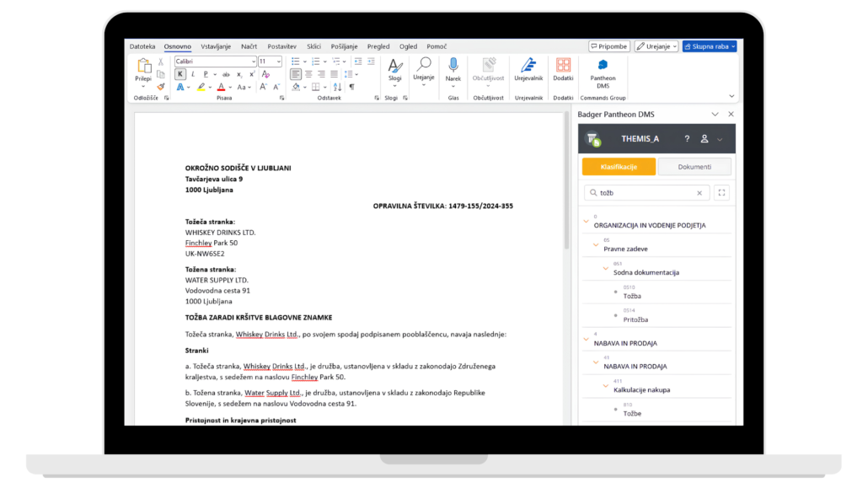The image size is (868, 488).
Task: Click the multilevel list icon
Action: (336, 62)
